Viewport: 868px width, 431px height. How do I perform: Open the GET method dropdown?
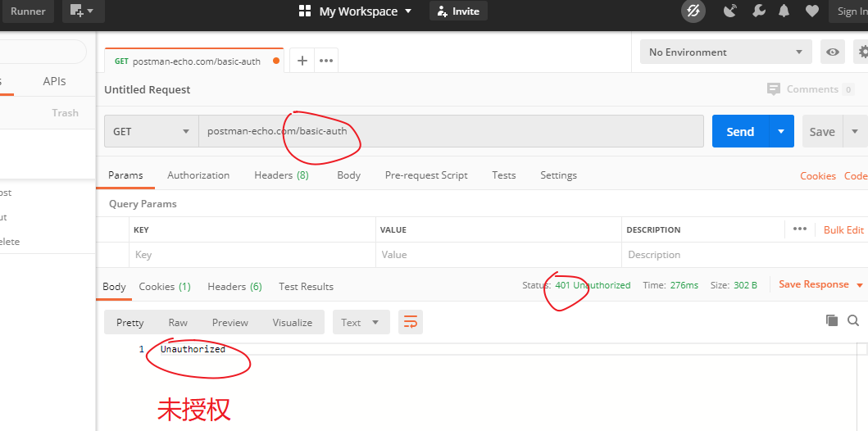[x=151, y=132]
